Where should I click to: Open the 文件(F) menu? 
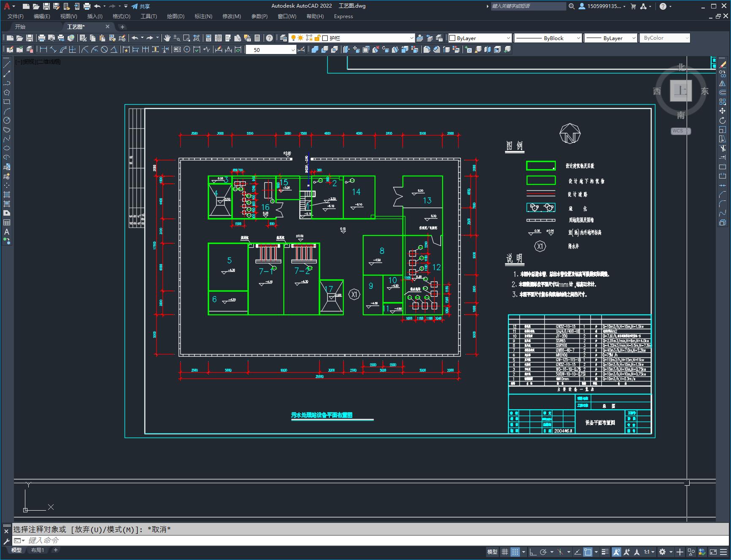pyautogui.click(x=16, y=16)
